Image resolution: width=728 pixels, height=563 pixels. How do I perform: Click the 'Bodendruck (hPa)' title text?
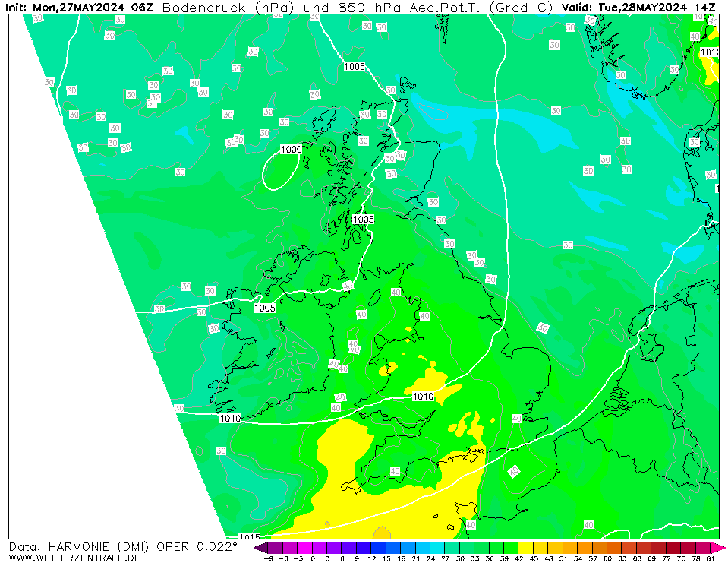(228, 8)
